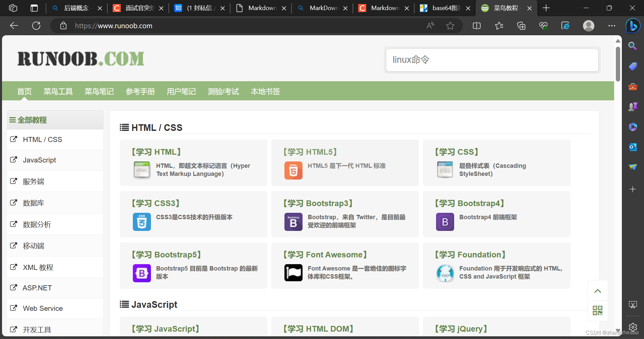
Task: Click the sidebar screenshot icon
Action: [x=633, y=304]
